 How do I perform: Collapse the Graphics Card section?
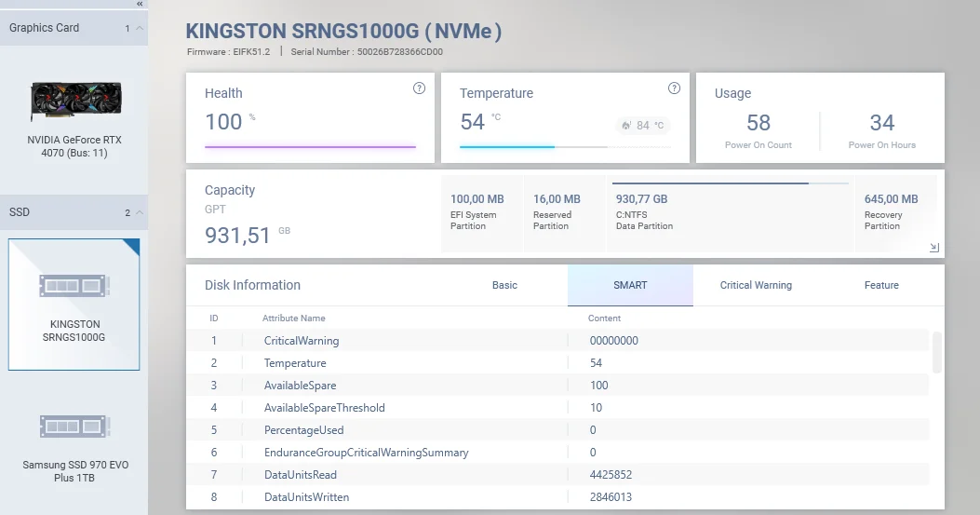[140, 28]
